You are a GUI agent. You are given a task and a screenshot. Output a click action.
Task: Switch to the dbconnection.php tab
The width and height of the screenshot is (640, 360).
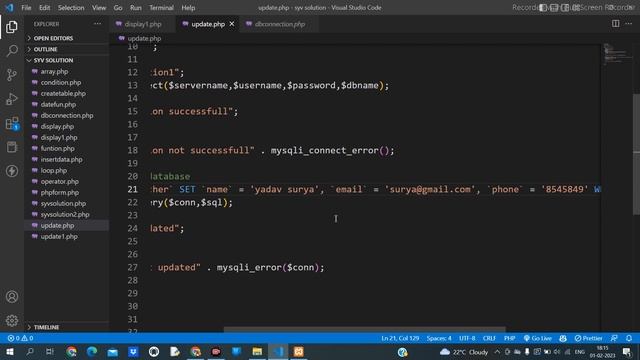click(x=280, y=24)
